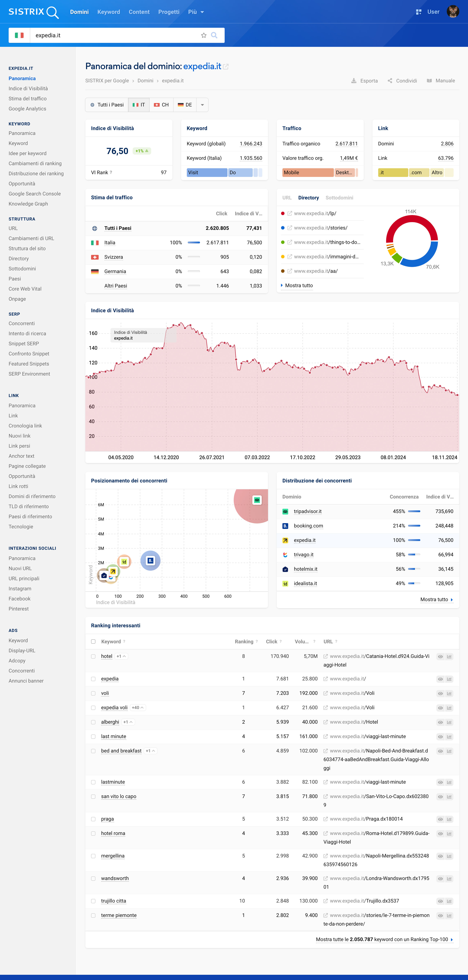Viewport: 468px width, 980px height.
Task: Open Mostra tutto competitors link
Action: point(436,600)
